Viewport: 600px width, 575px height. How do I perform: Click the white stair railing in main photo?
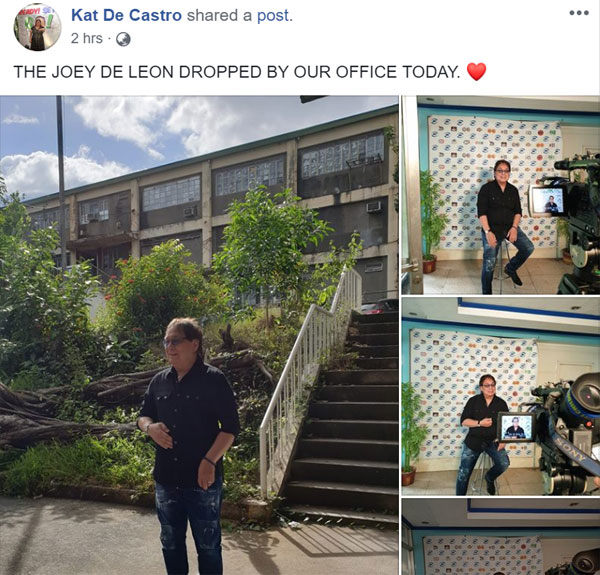[x=311, y=375]
